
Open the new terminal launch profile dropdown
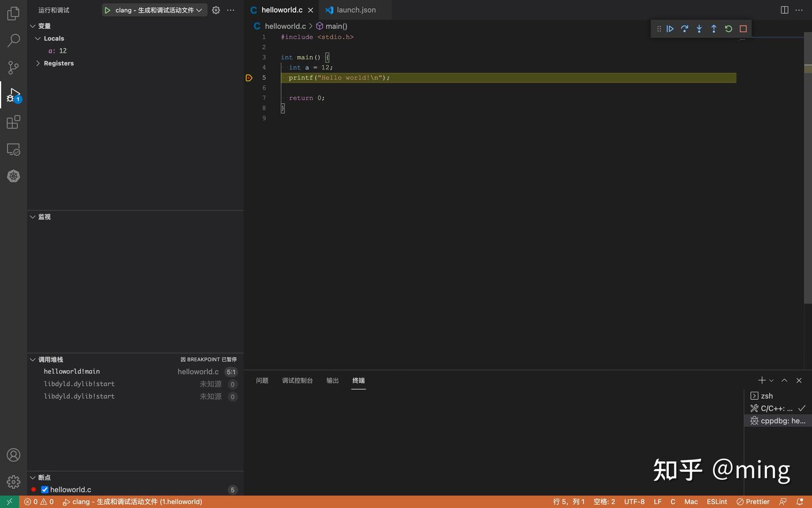pyautogui.click(x=771, y=380)
